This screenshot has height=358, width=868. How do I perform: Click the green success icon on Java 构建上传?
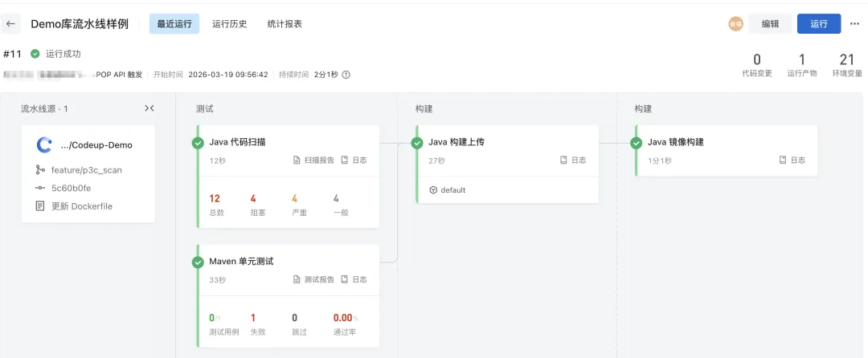pyautogui.click(x=417, y=143)
